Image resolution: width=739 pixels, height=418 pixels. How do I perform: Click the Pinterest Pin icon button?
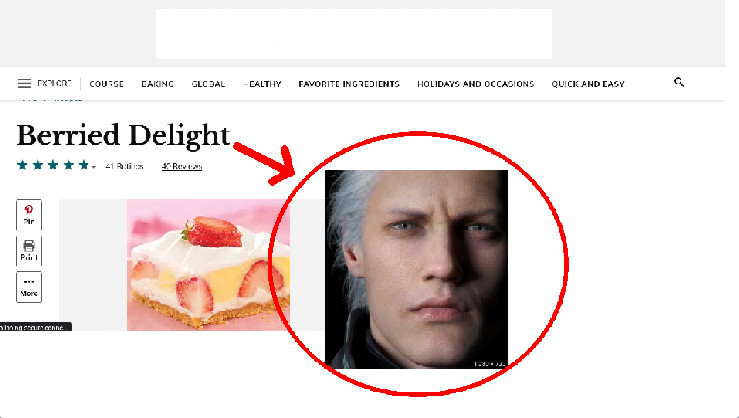tap(29, 214)
